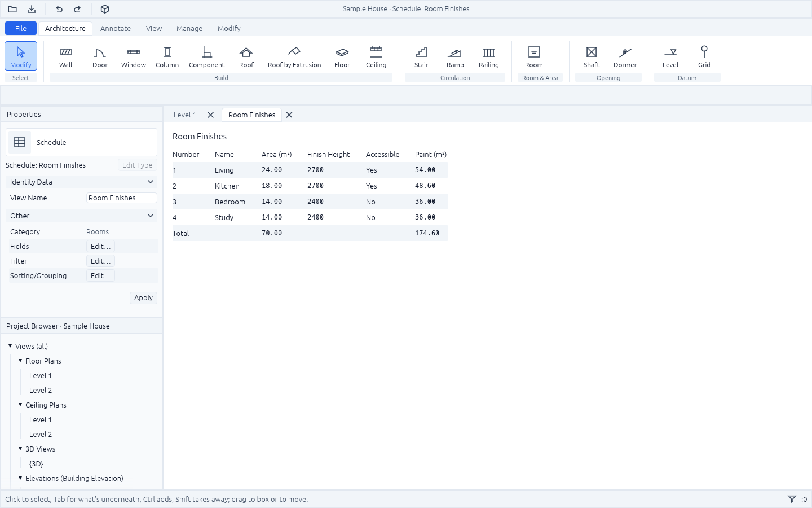Select the Window tool
812x508 pixels.
pos(134,56)
